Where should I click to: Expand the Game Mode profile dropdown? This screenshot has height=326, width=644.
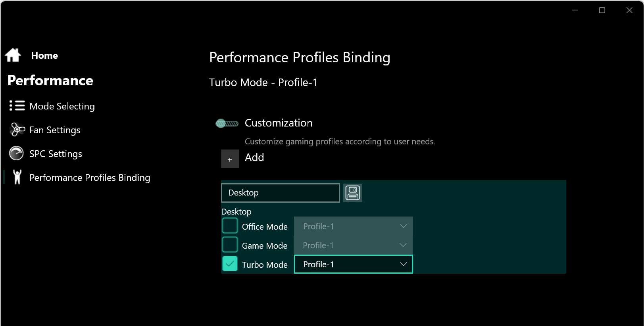pos(353,245)
